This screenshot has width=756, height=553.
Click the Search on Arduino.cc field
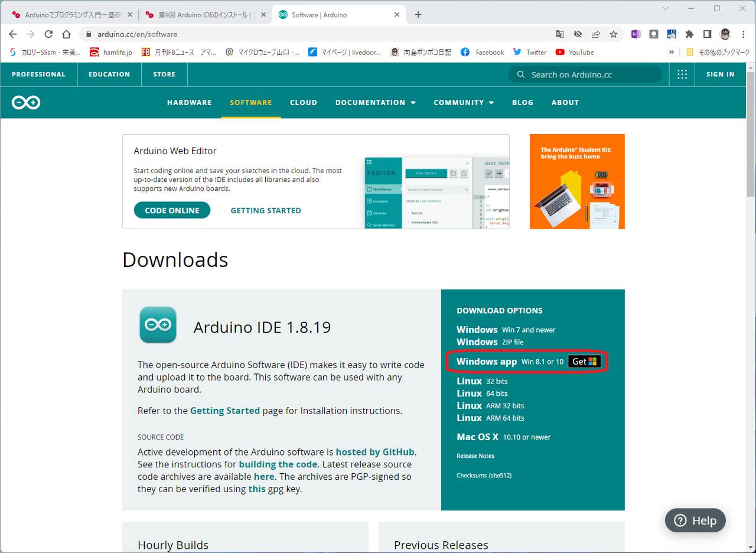click(x=585, y=74)
